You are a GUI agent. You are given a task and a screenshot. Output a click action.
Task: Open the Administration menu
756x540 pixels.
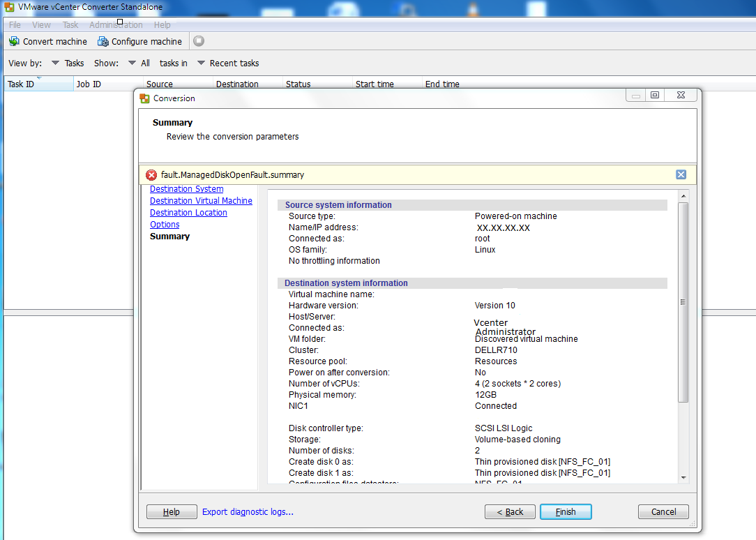click(116, 24)
